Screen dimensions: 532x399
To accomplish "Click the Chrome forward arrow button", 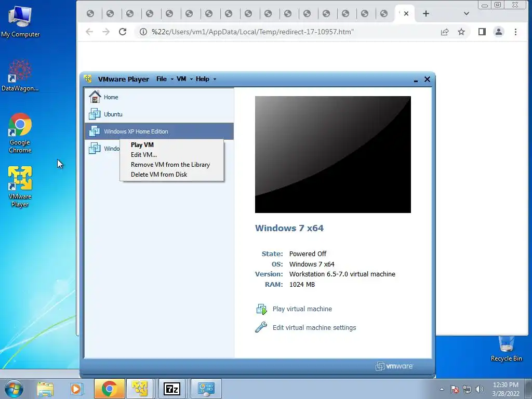I will tap(106, 32).
